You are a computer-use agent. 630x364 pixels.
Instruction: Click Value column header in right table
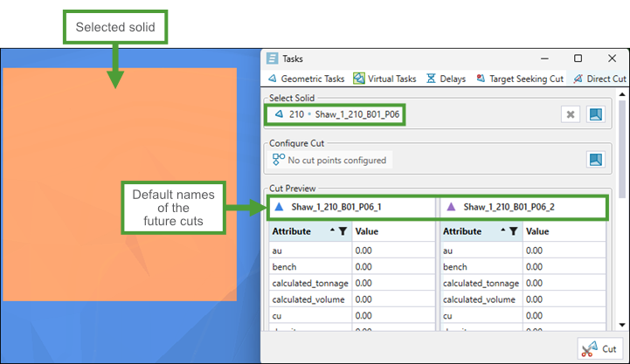(x=564, y=231)
